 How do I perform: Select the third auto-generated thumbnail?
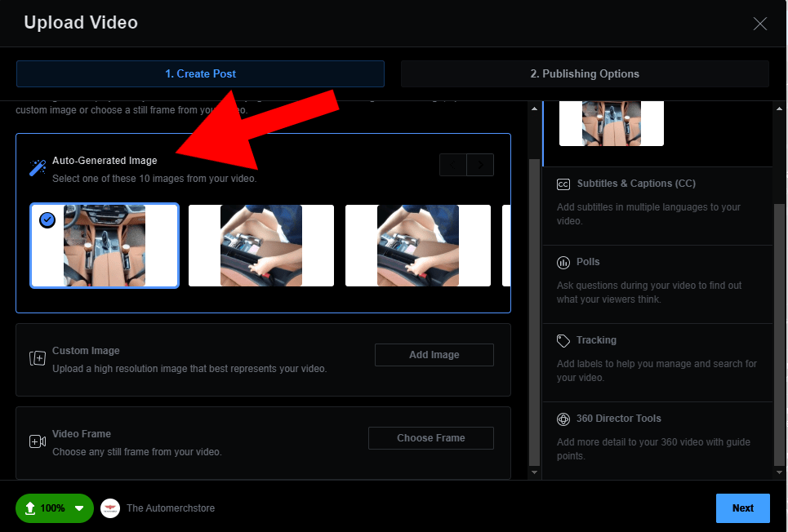[418, 246]
